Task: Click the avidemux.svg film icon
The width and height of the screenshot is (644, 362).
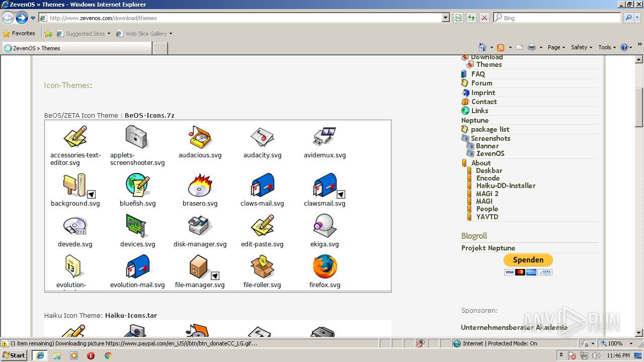Action: [325, 137]
